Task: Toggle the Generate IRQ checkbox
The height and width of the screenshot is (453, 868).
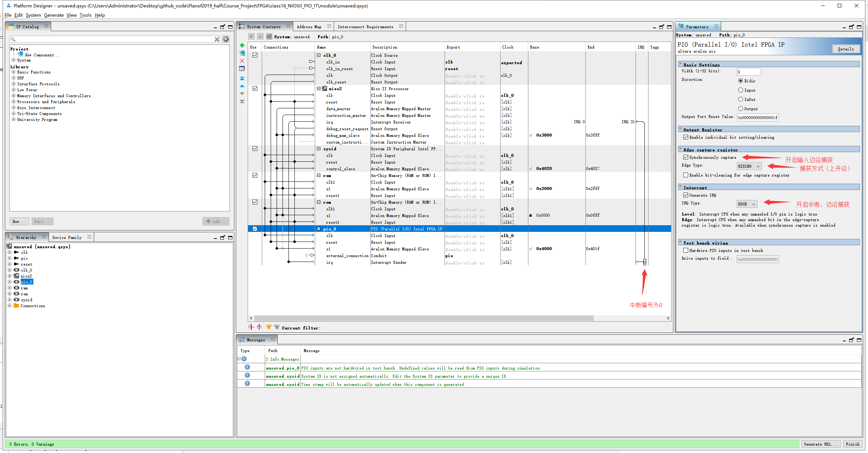Action: [x=686, y=195]
